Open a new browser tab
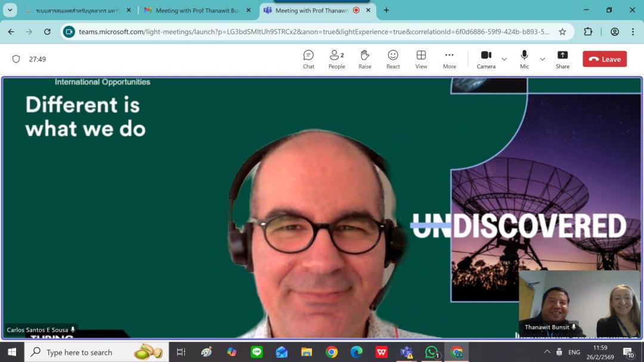 point(386,10)
